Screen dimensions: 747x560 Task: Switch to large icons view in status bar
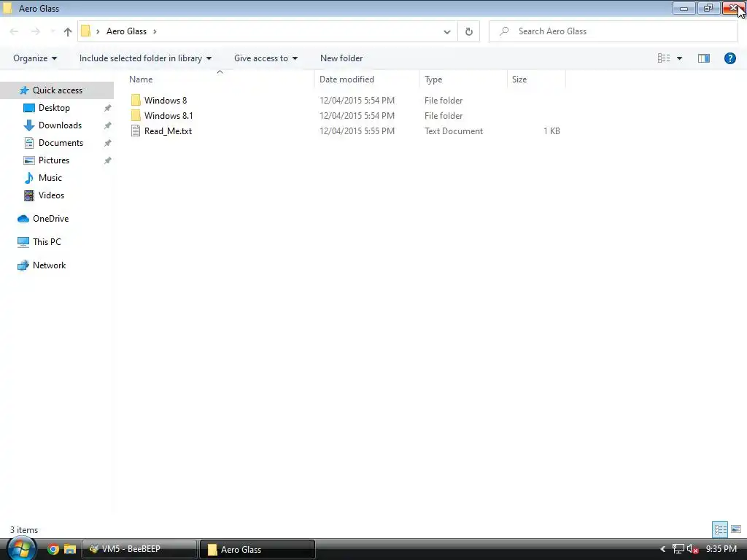click(x=736, y=529)
